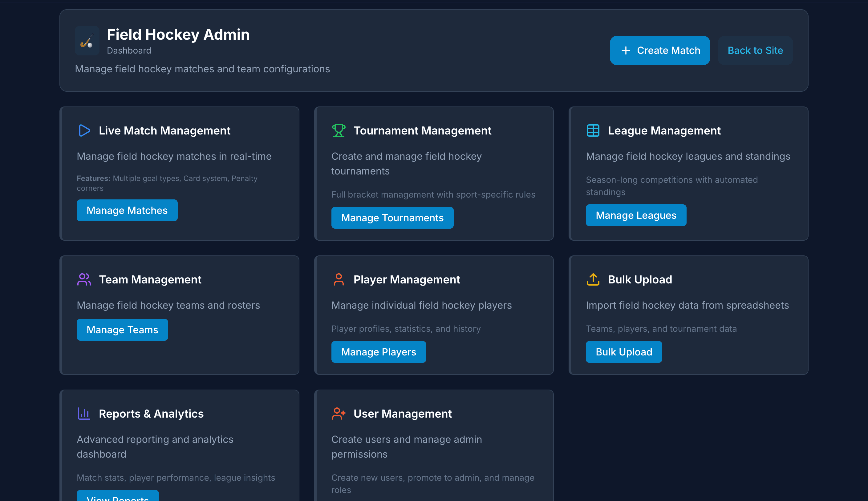Open Manage Teams
This screenshot has height=501, width=868.
(122, 330)
